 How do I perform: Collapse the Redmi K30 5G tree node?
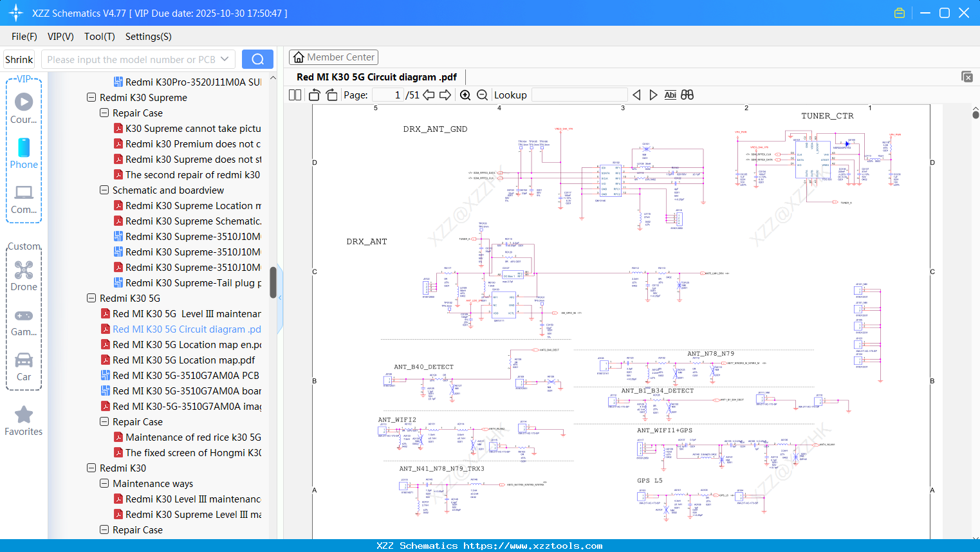91,298
